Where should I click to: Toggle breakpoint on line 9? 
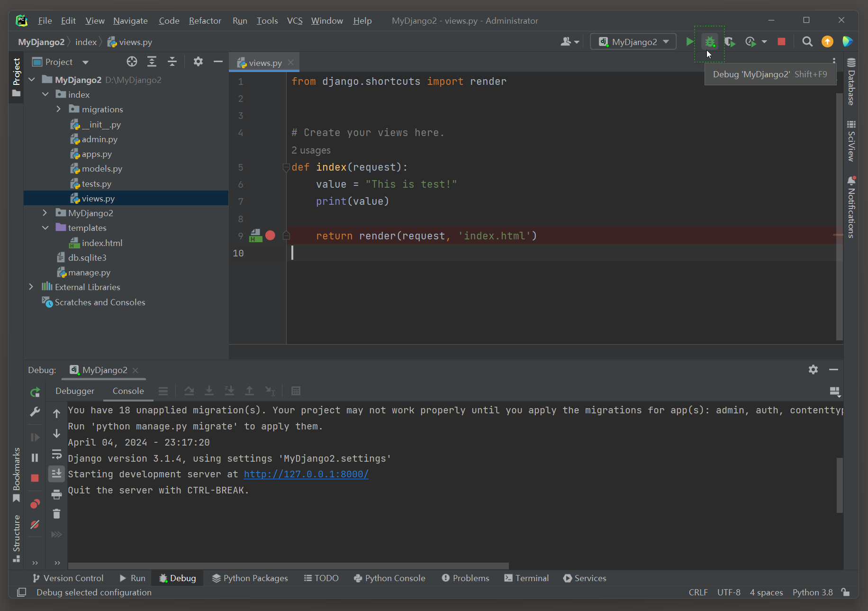tap(270, 236)
